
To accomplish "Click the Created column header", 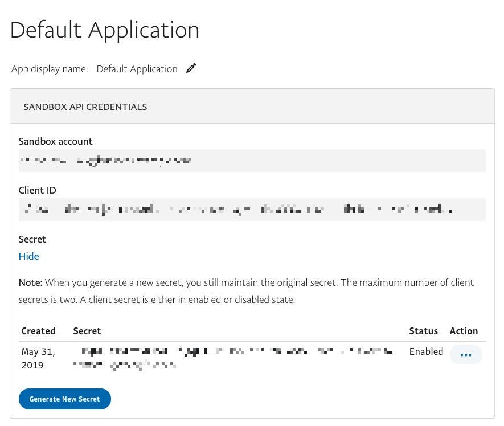I will tap(38, 331).
